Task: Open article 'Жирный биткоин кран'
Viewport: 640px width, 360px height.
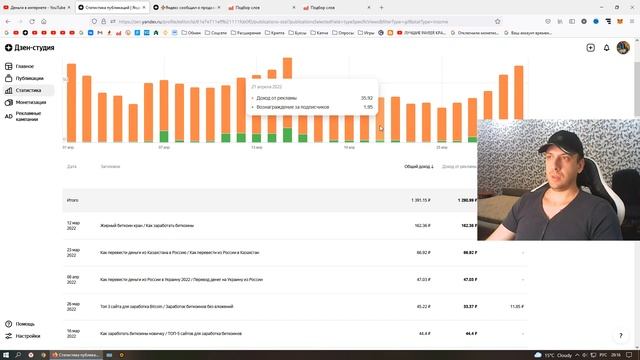Action: click(147, 225)
